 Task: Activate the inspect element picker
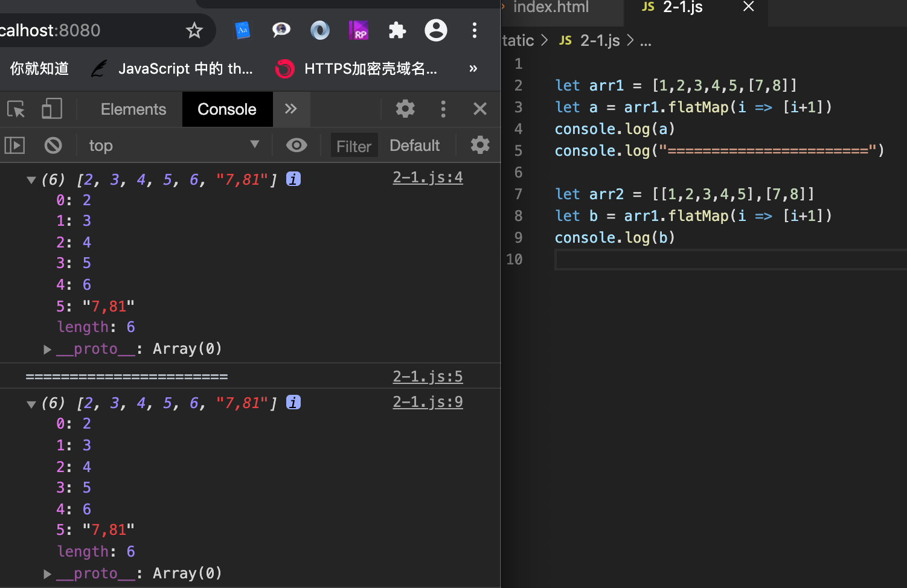(16, 109)
